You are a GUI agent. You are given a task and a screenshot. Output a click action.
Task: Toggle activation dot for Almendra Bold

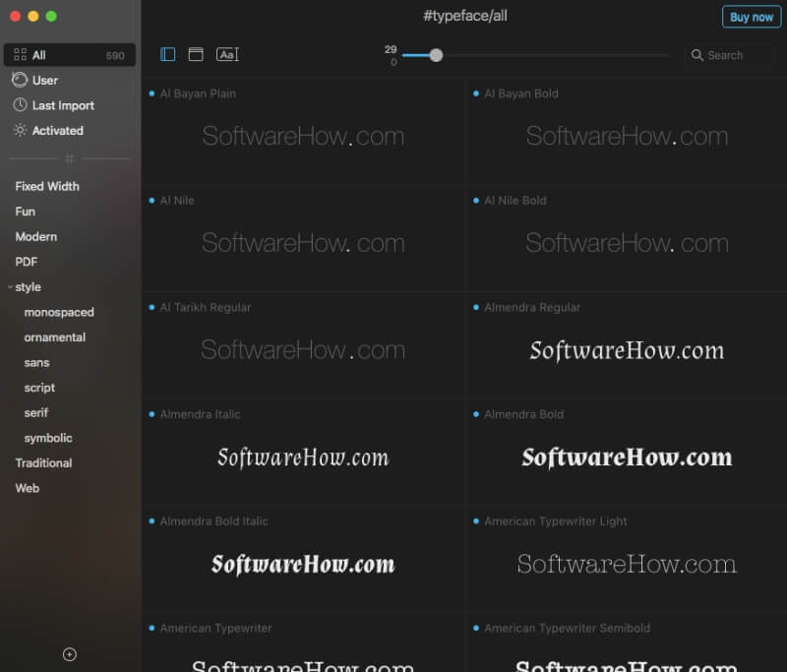[x=476, y=414]
